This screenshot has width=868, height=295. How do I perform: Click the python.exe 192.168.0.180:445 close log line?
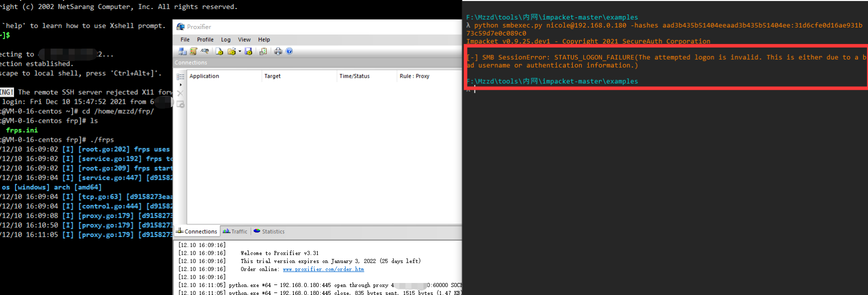click(x=320, y=293)
